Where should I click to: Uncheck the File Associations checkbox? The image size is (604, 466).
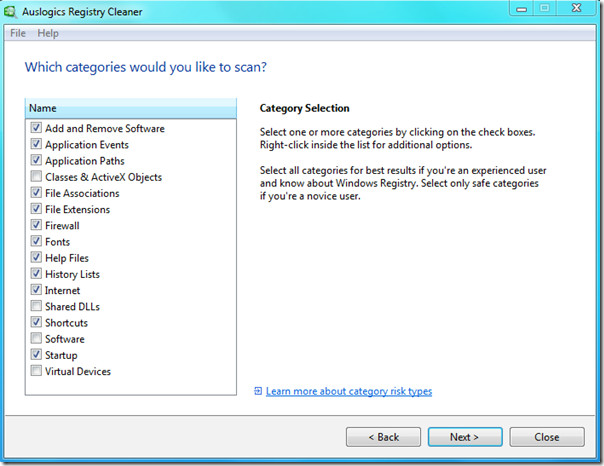click(x=36, y=192)
